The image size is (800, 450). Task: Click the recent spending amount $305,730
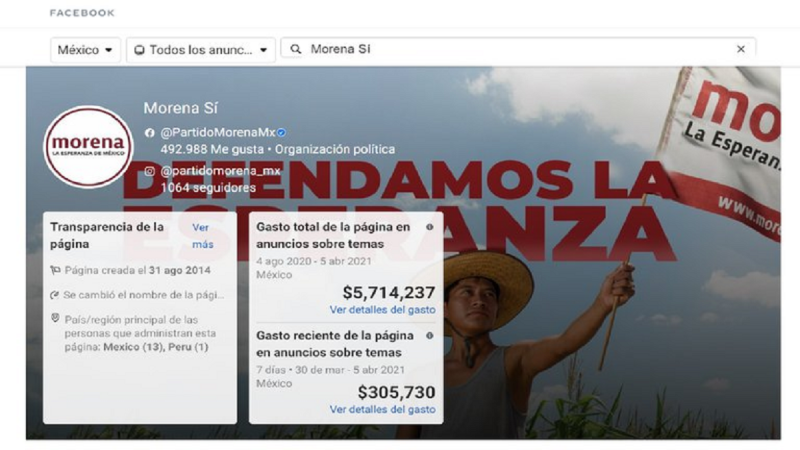396,392
